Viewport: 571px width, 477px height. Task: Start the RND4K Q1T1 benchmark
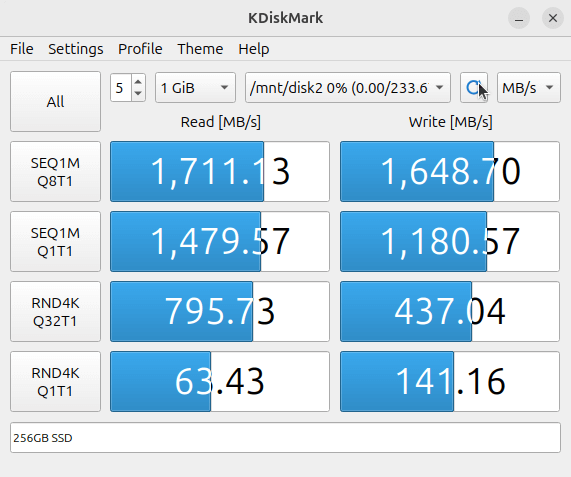[55, 381]
